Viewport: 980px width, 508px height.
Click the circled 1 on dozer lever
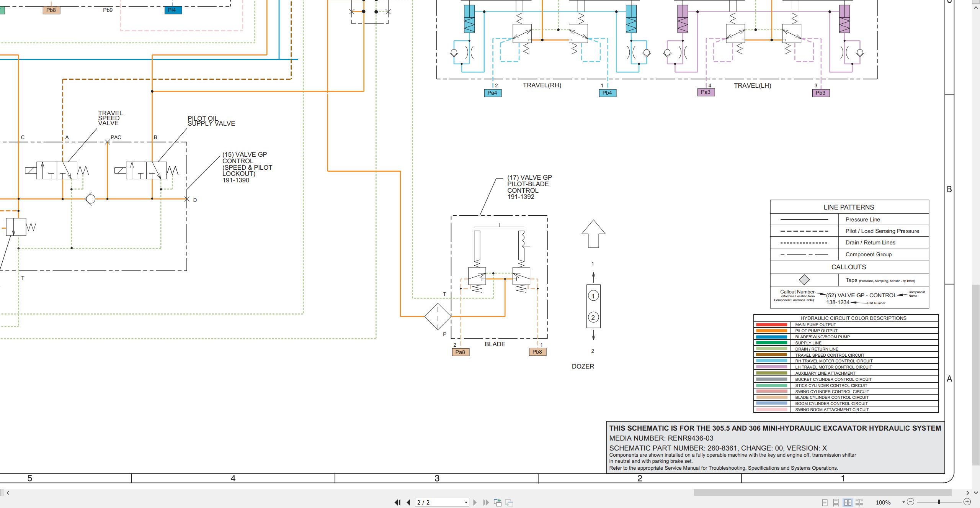click(x=593, y=296)
